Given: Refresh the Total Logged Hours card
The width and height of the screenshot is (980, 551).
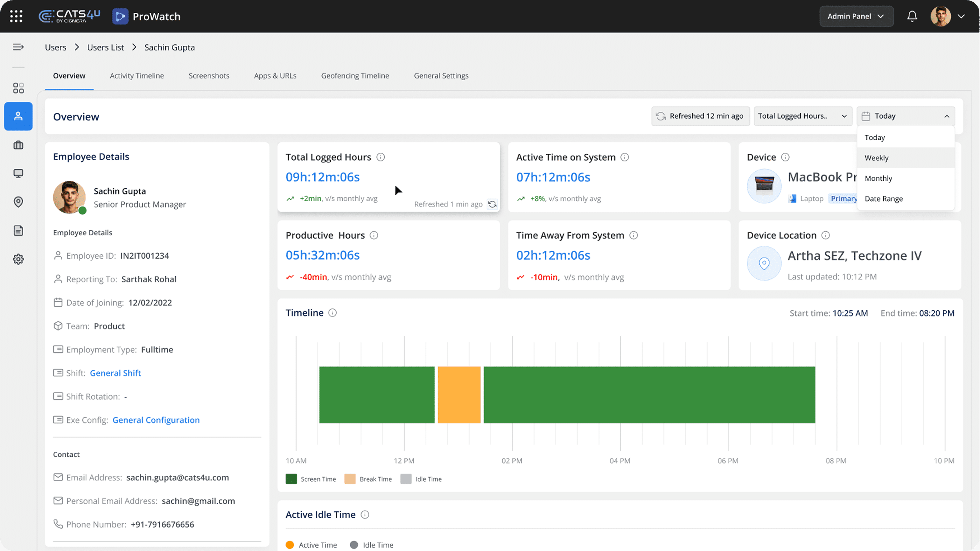Looking at the screenshot, I should click(x=492, y=204).
